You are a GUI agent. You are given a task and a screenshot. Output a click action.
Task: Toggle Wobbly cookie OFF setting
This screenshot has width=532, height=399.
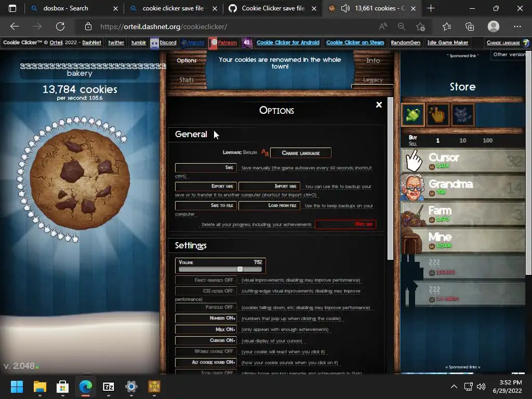coord(206,352)
